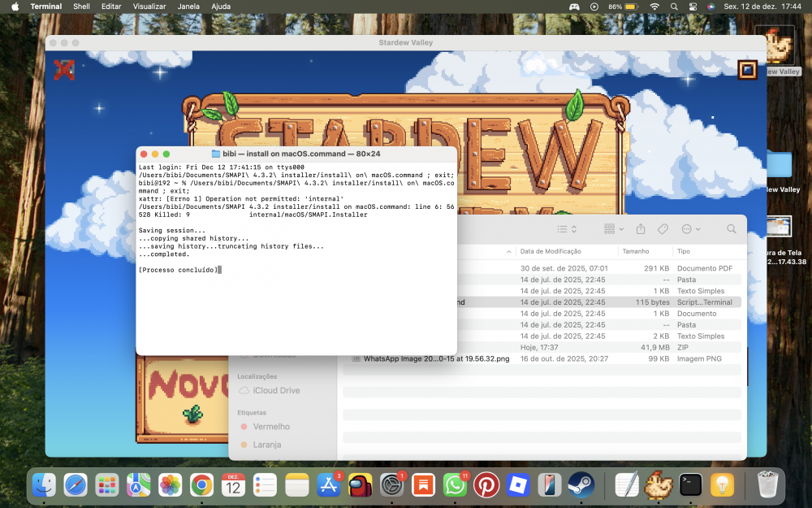Click the red X mute icon in game

[64, 70]
